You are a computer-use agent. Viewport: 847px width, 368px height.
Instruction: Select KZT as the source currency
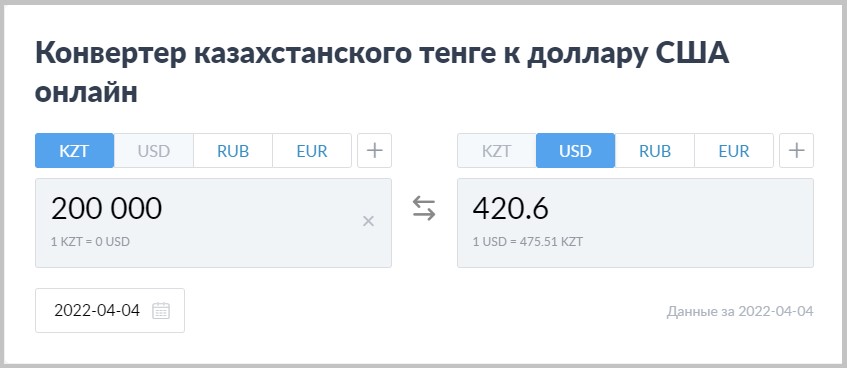[75, 150]
